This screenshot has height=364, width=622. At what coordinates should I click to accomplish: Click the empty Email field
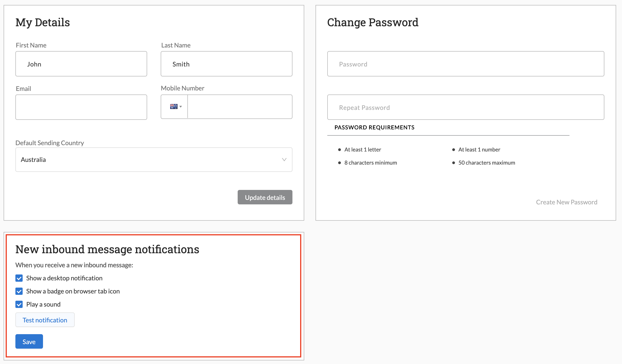pos(81,107)
